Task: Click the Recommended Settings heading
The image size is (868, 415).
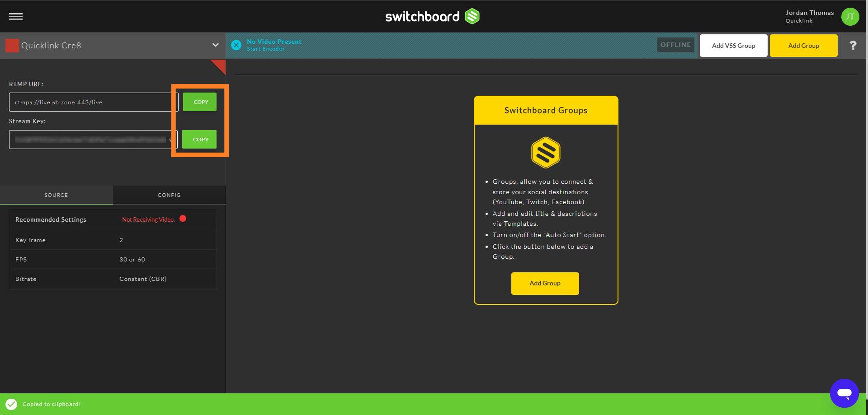Action: [x=51, y=220]
